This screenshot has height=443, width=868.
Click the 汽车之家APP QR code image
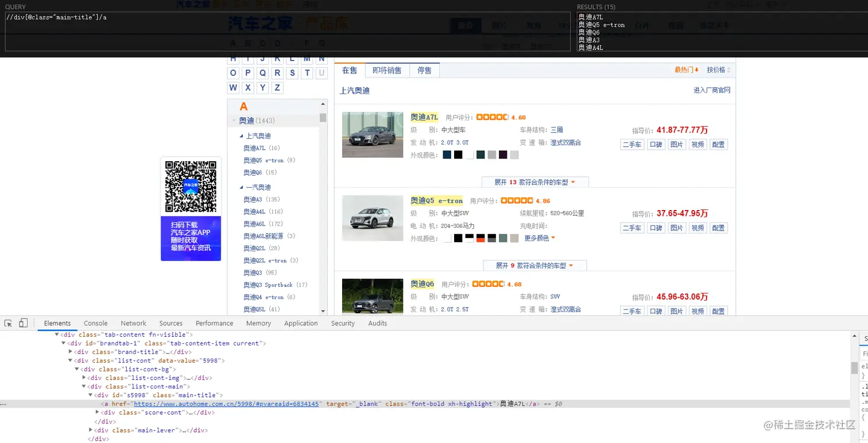click(x=191, y=186)
